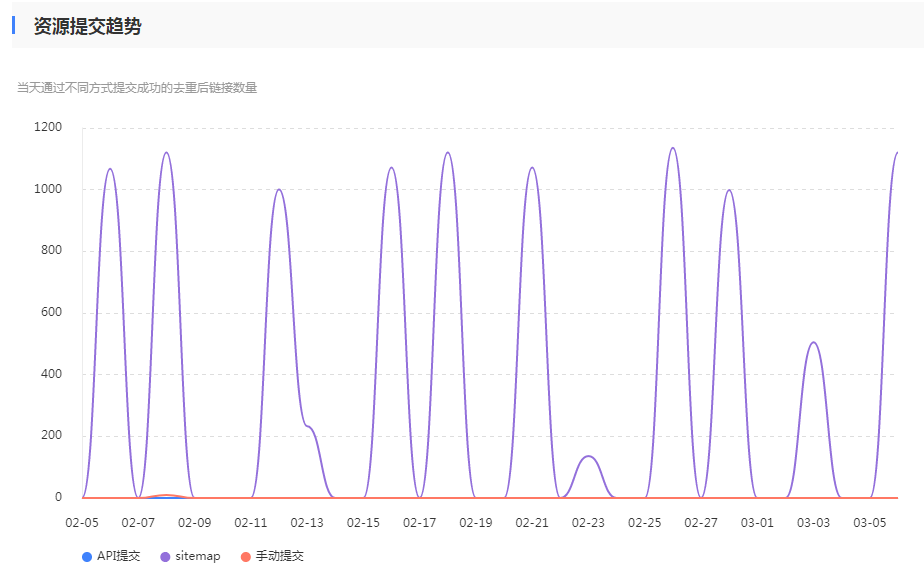Click the purple sitemap legend dot
The width and height of the screenshot is (924, 565).
coord(165,557)
